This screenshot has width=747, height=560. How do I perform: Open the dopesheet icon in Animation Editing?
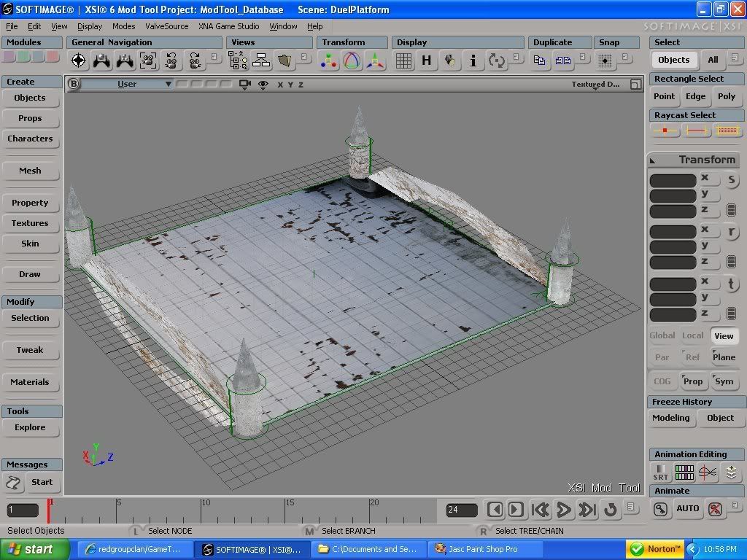tap(684, 472)
